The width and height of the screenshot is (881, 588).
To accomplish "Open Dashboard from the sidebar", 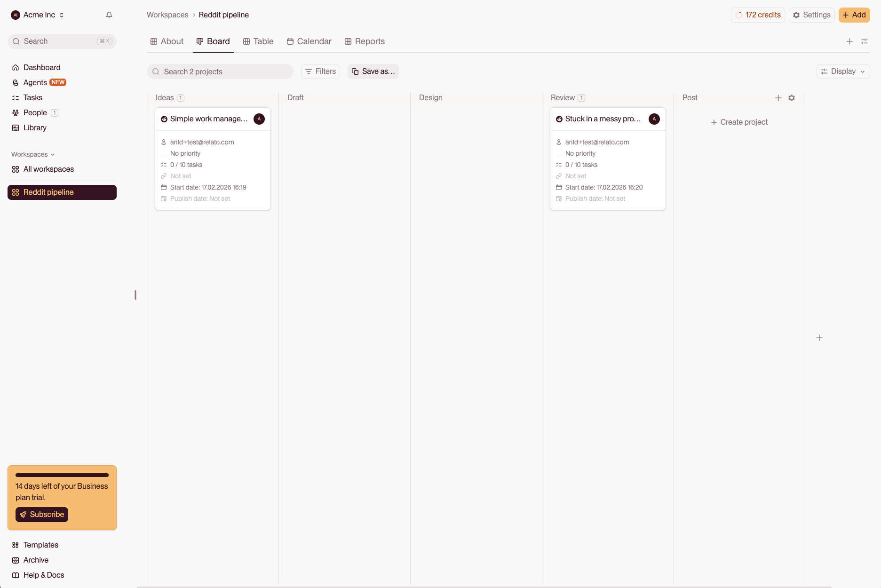I will click(x=42, y=67).
